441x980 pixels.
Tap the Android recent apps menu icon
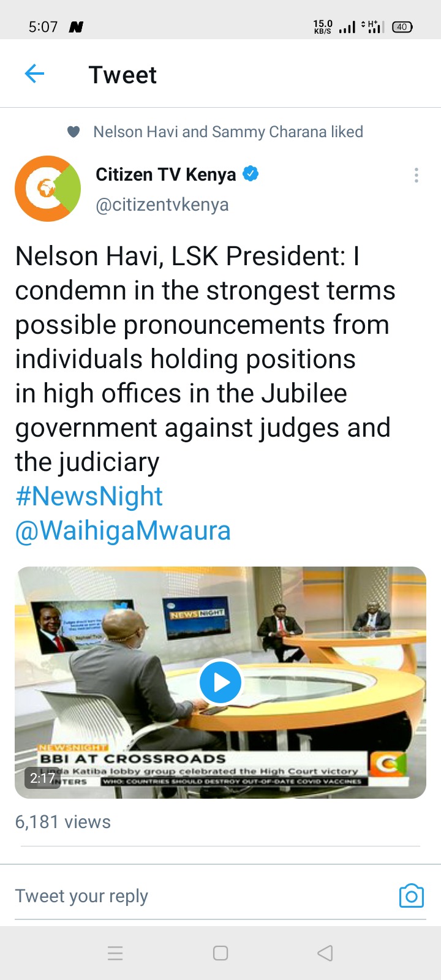tap(115, 953)
